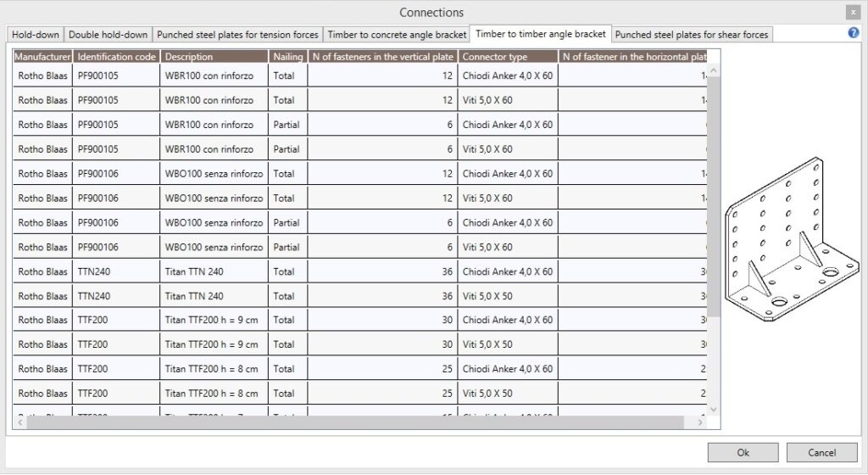
Task: Open the Hold-down tab
Action: 36,35
